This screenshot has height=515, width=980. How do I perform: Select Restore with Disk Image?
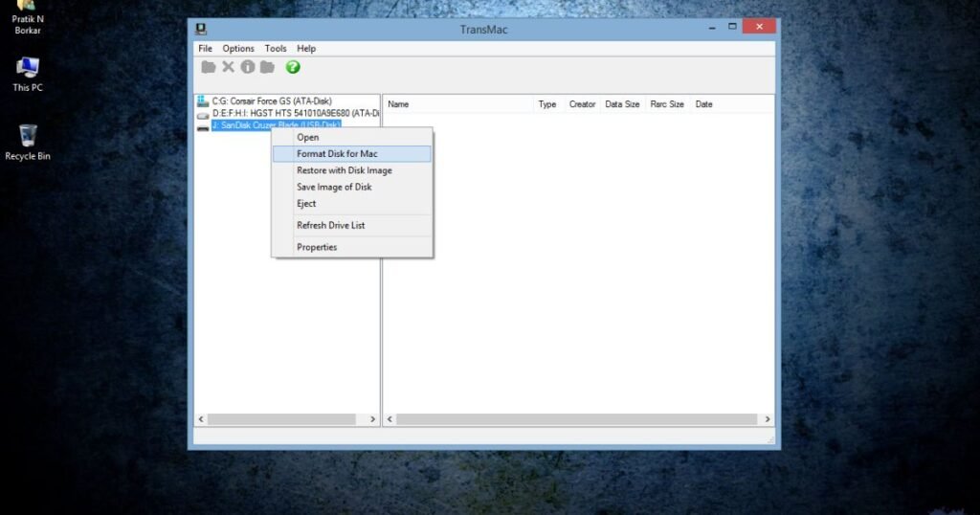[344, 170]
